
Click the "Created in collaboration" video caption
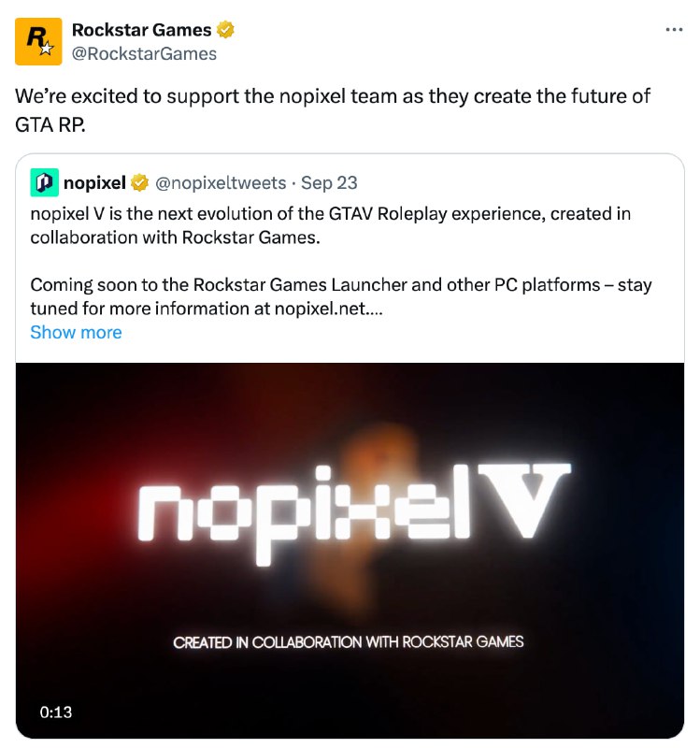tap(349, 642)
